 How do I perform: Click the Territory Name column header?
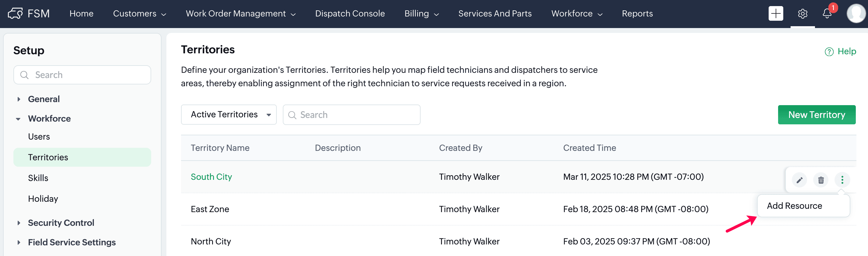(x=220, y=148)
